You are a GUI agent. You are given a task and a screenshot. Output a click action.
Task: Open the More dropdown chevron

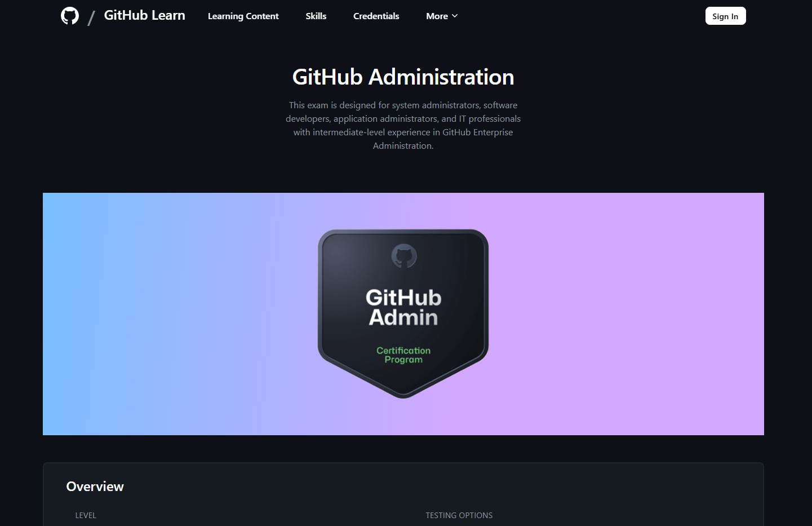pos(455,16)
